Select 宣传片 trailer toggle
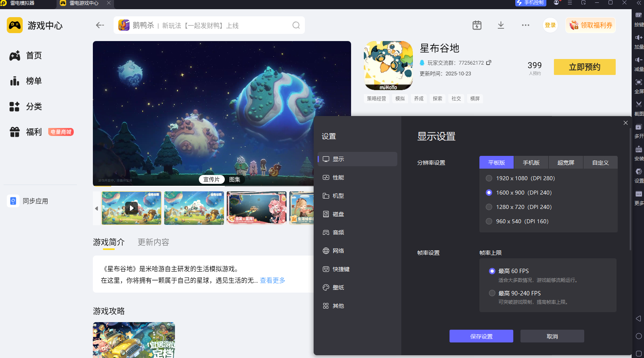The image size is (644, 358). (x=212, y=179)
